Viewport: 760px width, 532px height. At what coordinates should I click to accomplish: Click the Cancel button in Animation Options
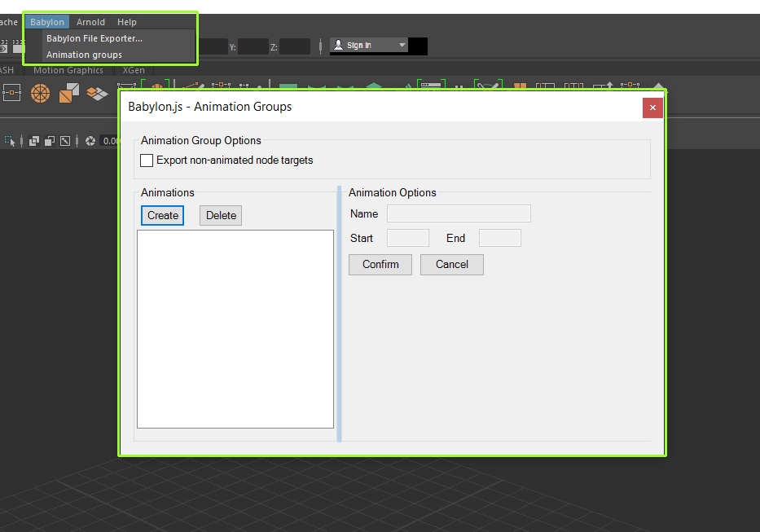[x=452, y=264]
